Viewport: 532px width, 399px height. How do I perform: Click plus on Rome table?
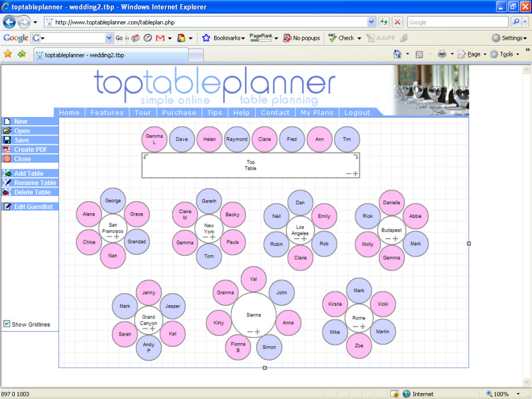click(363, 327)
